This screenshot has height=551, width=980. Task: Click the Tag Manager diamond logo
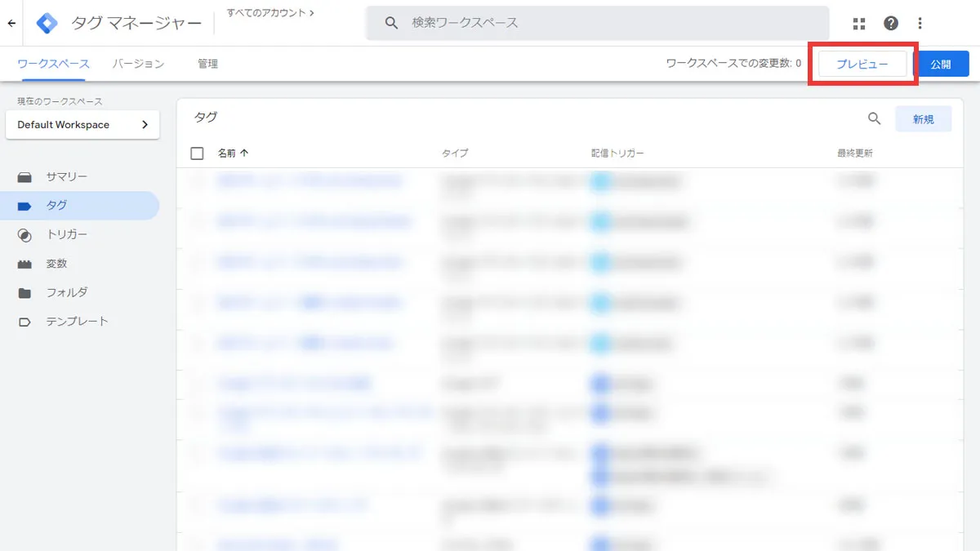click(47, 22)
